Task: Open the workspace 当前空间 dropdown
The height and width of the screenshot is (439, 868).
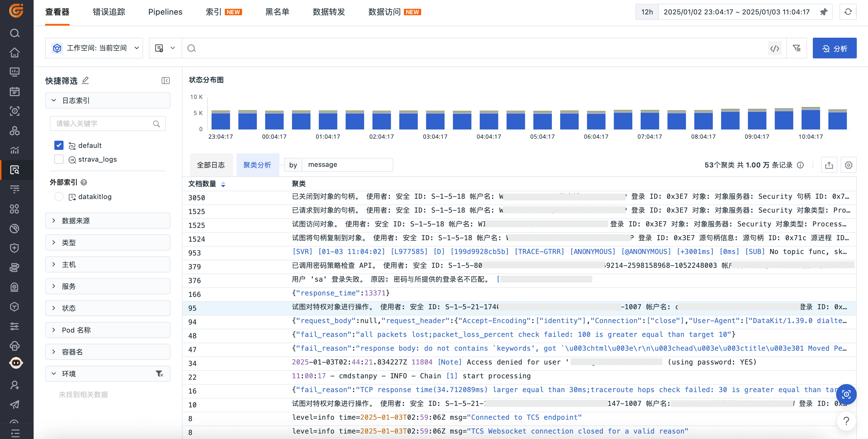Action: point(94,48)
